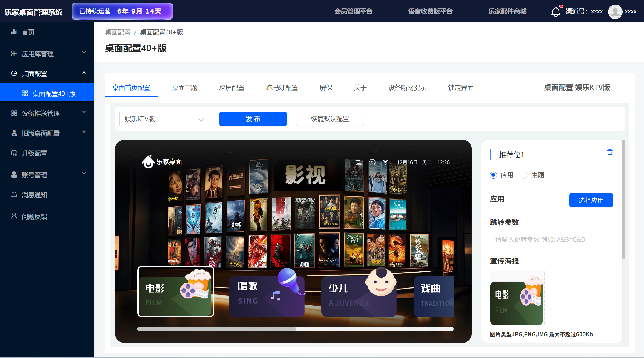Click the 宣传海报 poster thumbnail
The image size is (644, 358).
point(517,298)
